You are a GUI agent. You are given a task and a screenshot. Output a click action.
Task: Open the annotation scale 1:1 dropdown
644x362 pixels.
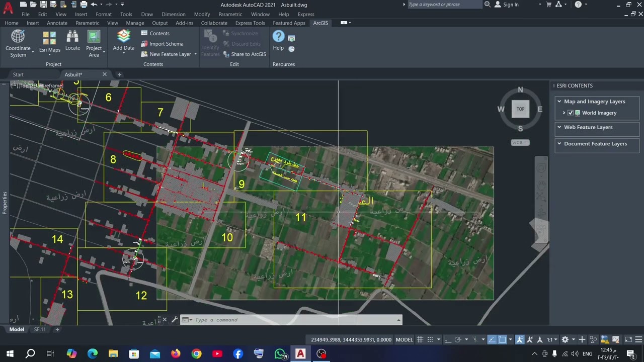(553, 339)
